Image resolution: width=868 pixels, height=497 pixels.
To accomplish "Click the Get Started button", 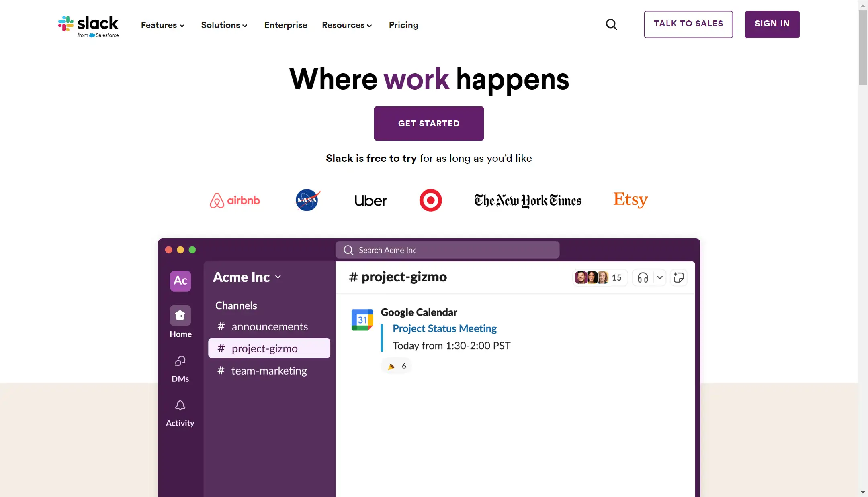I will point(429,123).
